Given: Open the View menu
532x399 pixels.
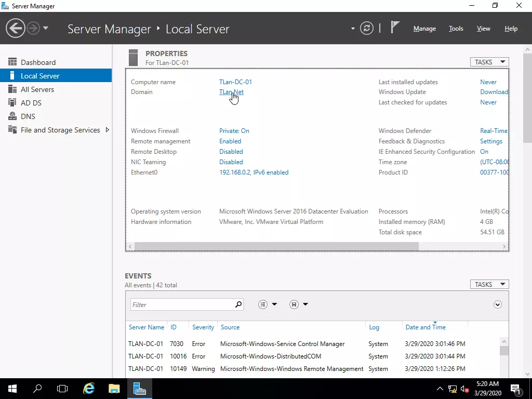Looking at the screenshot, I should [484, 29].
